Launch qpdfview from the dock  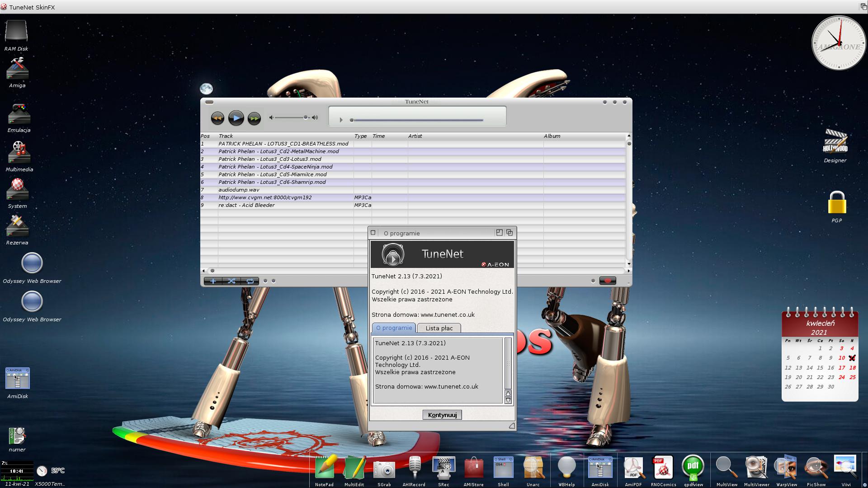tap(693, 470)
